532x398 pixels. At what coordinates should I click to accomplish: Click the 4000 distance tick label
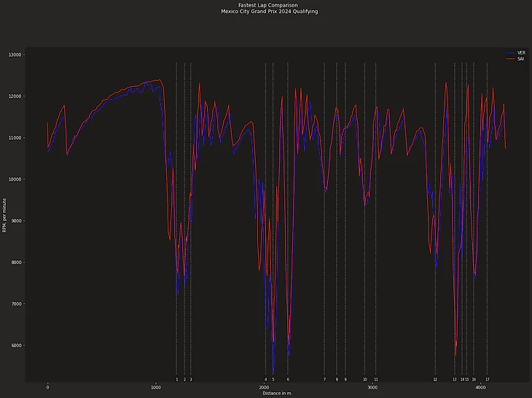point(480,388)
